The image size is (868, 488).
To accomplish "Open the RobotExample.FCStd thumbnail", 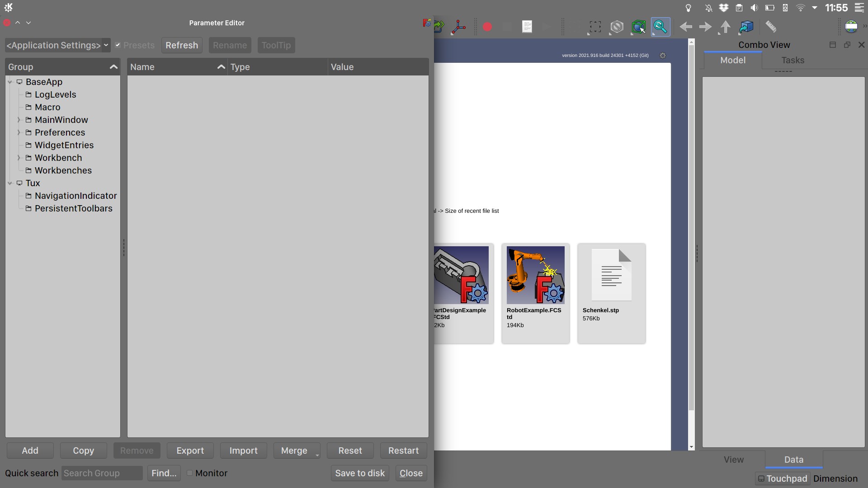I will tap(535, 275).
